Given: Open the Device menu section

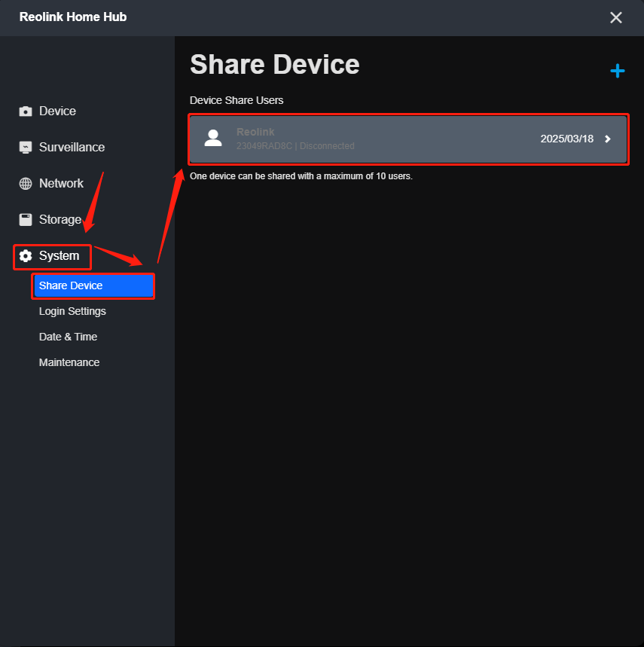Looking at the screenshot, I should coord(57,111).
